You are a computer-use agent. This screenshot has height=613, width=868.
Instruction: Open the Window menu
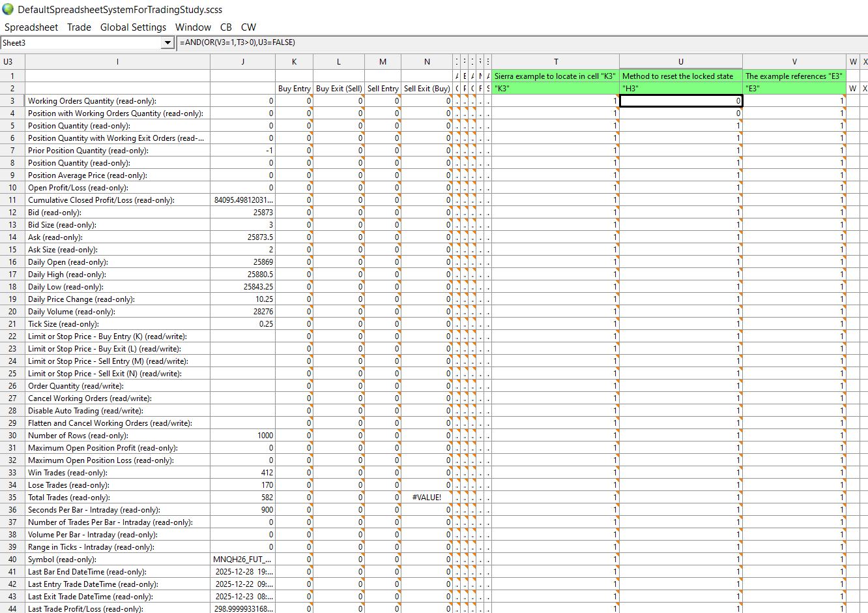coord(193,27)
